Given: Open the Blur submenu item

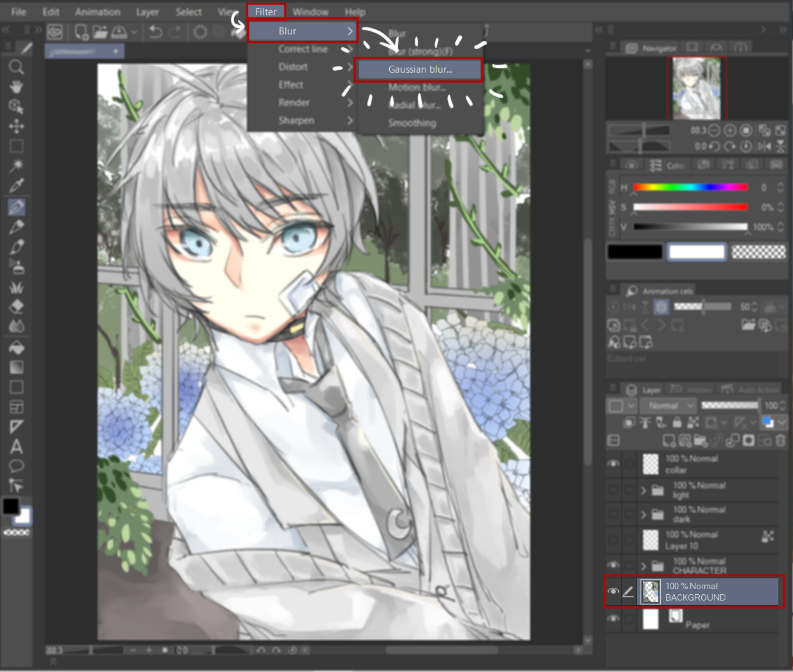Looking at the screenshot, I should coord(302,31).
